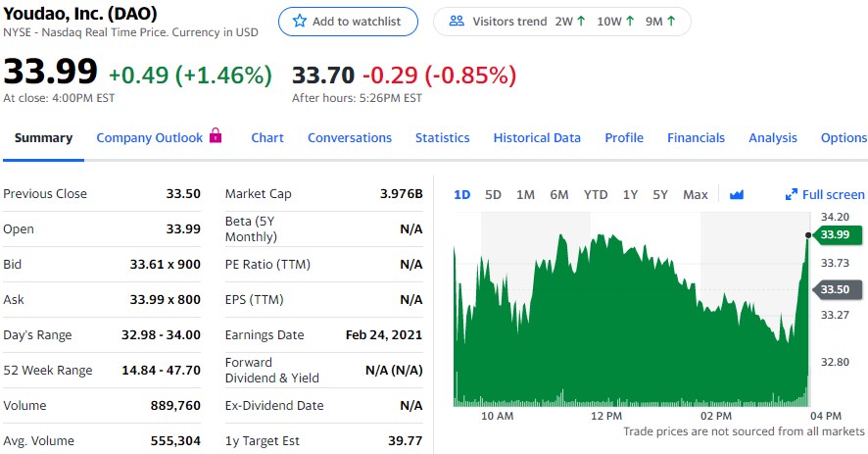Click the gray 33.50 previous close marker
Screen dimensions: 868x454
click(x=837, y=289)
